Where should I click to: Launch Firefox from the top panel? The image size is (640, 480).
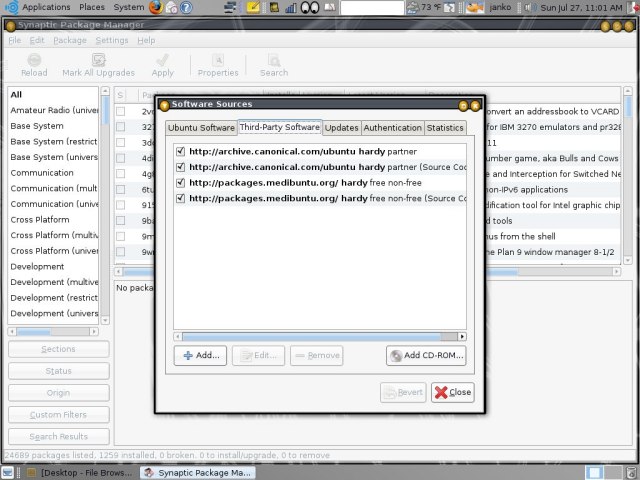coord(156,7)
